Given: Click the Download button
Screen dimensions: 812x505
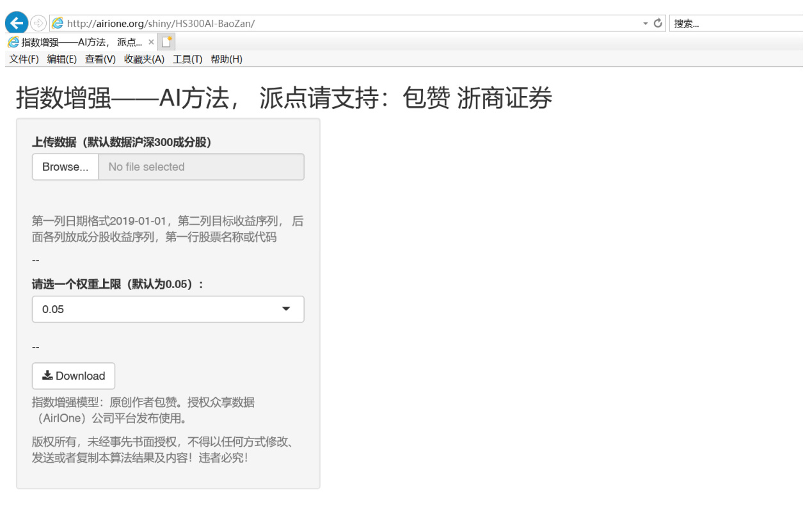Looking at the screenshot, I should tap(73, 376).
